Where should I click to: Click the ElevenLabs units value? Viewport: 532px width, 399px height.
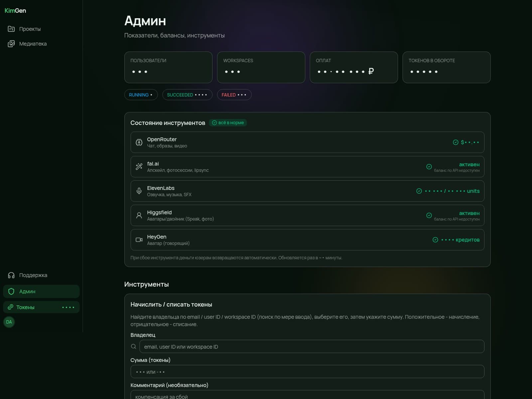pyautogui.click(x=452, y=191)
